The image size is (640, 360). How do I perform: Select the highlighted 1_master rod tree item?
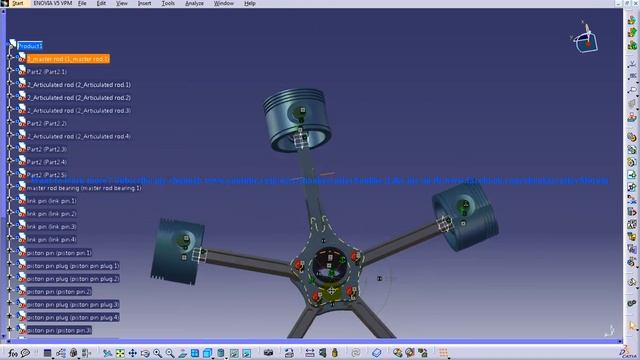68,59
